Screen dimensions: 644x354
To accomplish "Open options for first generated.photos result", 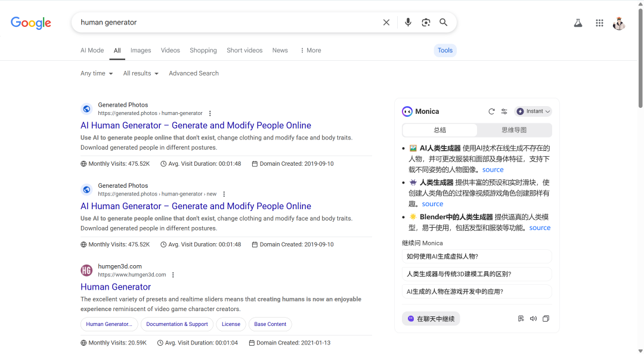I will click(x=210, y=113).
